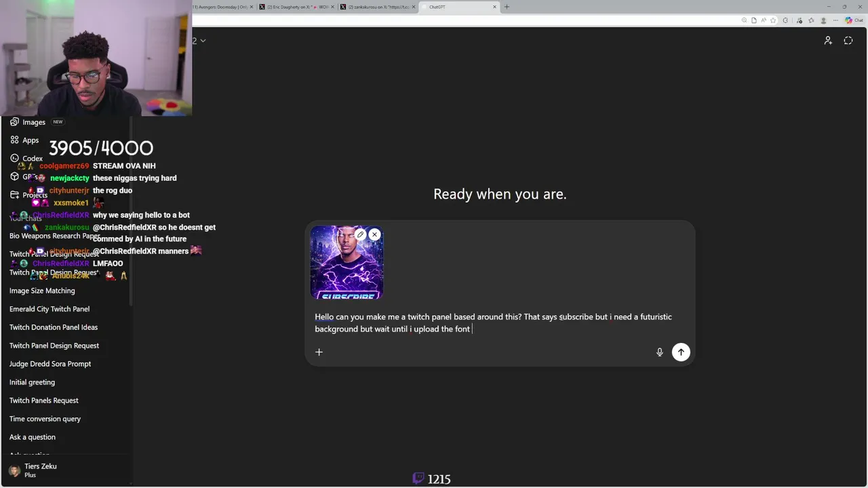The width and height of the screenshot is (868, 488).
Task: Open Judge Dredd Sora Prompt chat
Action: 50,364
